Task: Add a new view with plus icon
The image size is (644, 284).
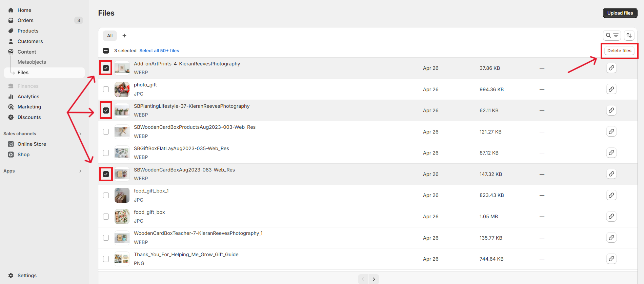Action: (x=124, y=36)
